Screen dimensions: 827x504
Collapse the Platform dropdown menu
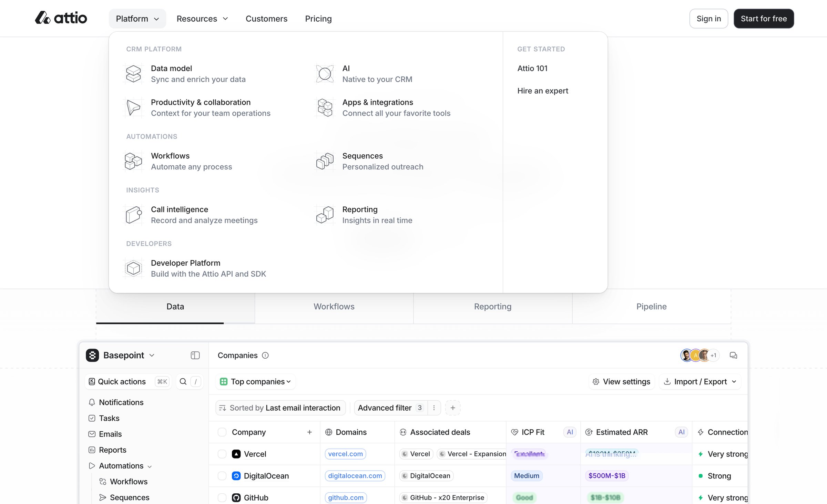pyautogui.click(x=137, y=19)
